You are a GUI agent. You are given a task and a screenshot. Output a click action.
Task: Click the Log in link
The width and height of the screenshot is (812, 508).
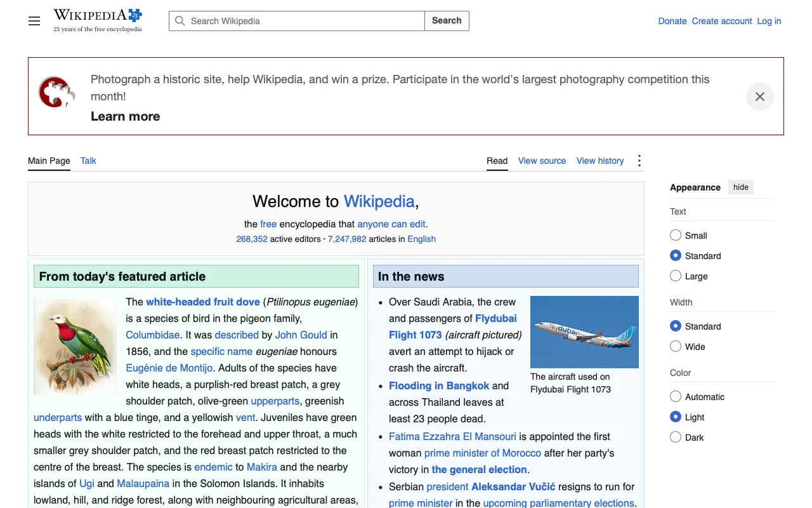pyautogui.click(x=769, y=21)
